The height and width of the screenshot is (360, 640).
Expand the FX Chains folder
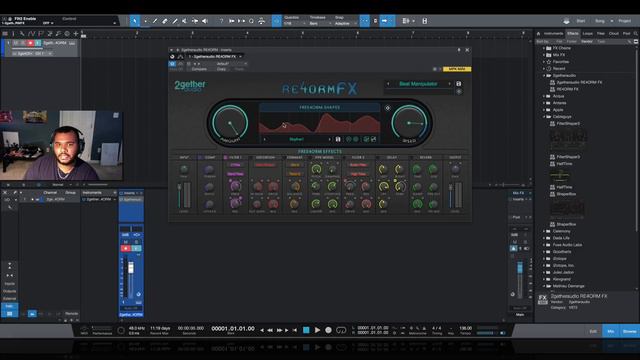pos(544,48)
